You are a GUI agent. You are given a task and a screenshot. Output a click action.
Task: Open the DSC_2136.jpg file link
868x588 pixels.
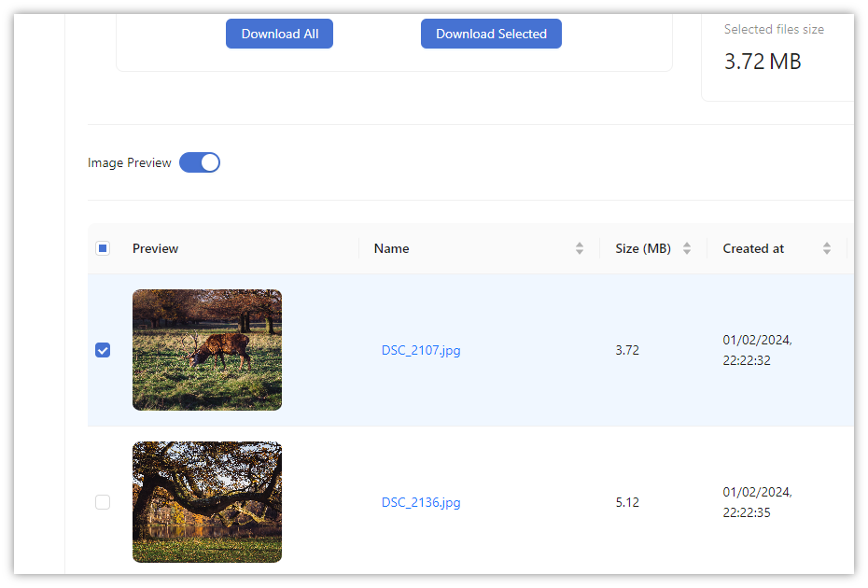(x=421, y=503)
